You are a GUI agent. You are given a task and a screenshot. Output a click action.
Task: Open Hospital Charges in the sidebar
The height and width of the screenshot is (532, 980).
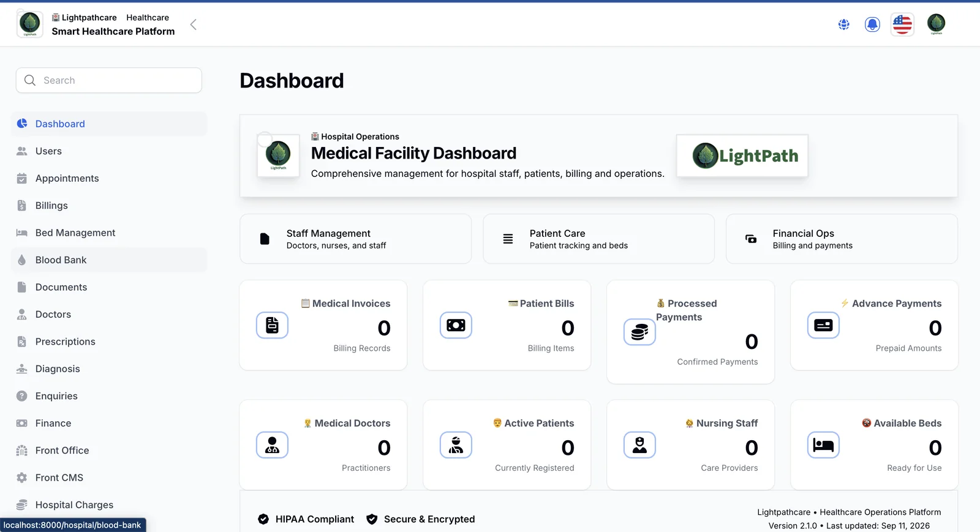point(109,505)
